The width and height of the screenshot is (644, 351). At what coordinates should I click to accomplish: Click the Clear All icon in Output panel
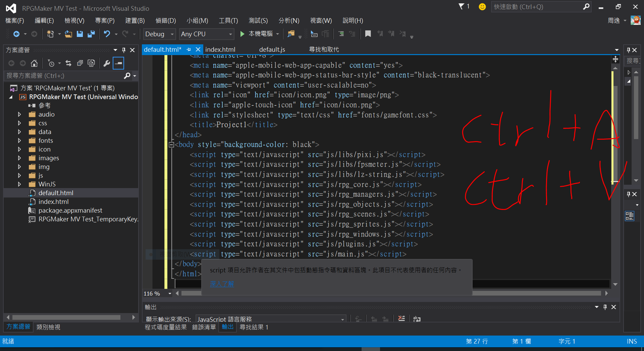click(x=401, y=318)
